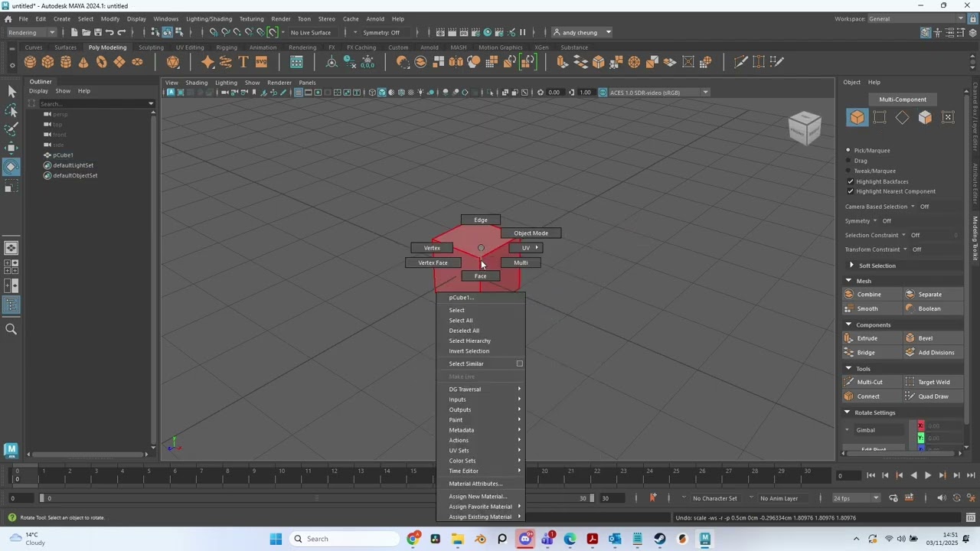
Task: Select pCube1 in the Outliner
Action: [63, 155]
